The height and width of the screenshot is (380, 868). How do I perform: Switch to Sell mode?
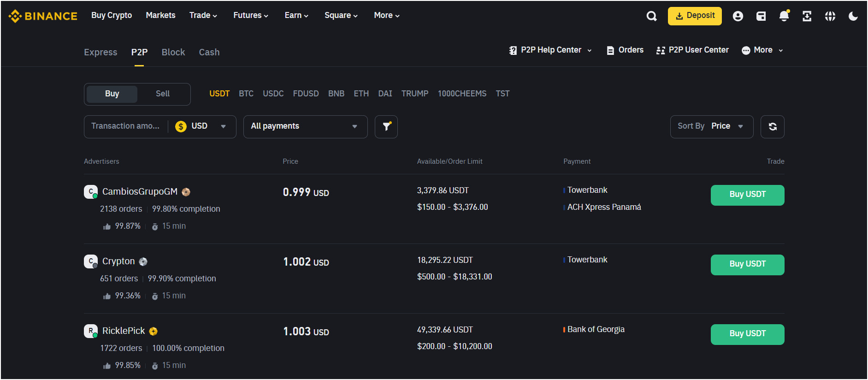(x=162, y=94)
